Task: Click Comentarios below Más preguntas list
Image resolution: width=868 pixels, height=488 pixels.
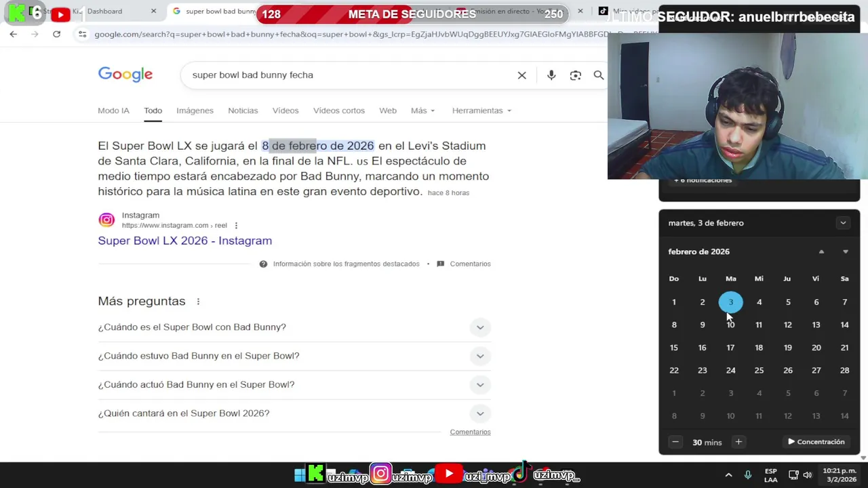Action: tap(470, 432)
